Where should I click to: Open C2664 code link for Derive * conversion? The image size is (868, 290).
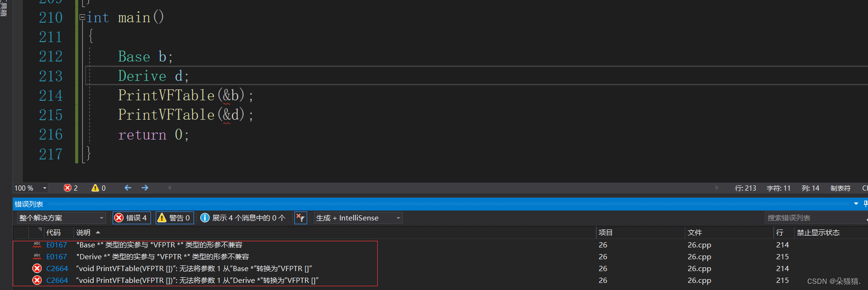57,280
